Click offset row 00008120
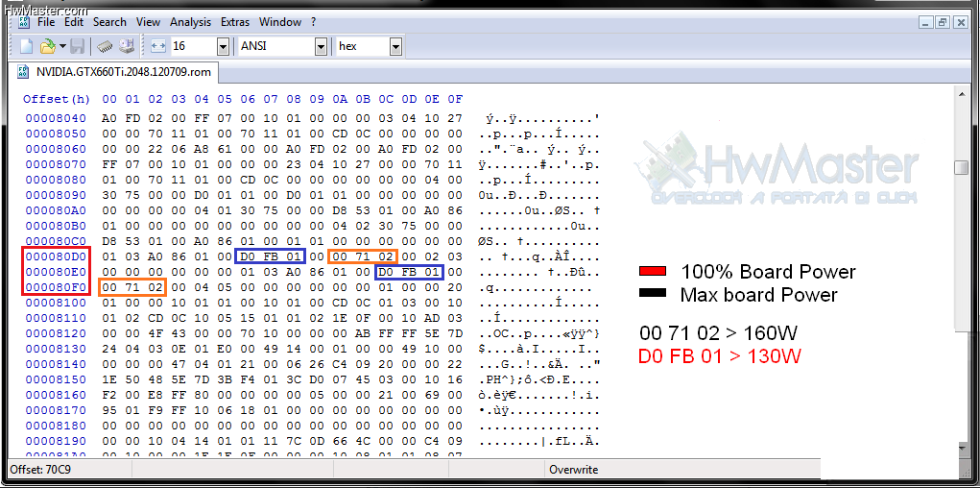The image size is (980, 488). click(x=56, y=333)
